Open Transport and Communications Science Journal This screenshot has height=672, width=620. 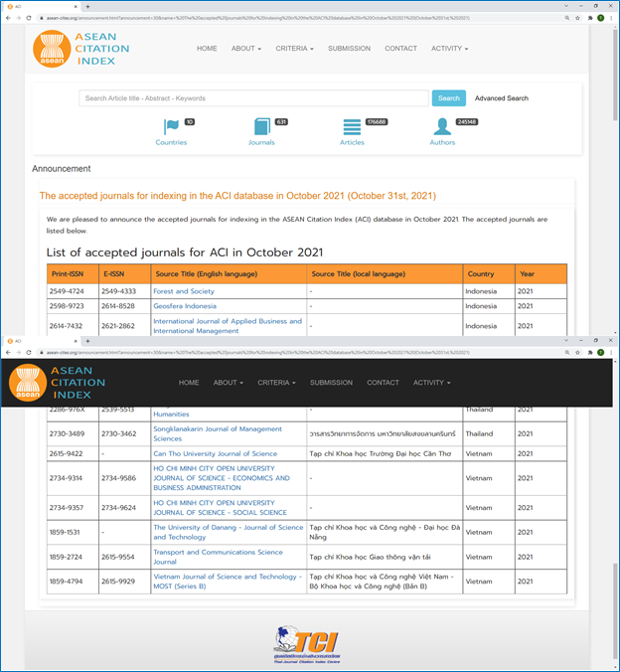pos(218,557)
